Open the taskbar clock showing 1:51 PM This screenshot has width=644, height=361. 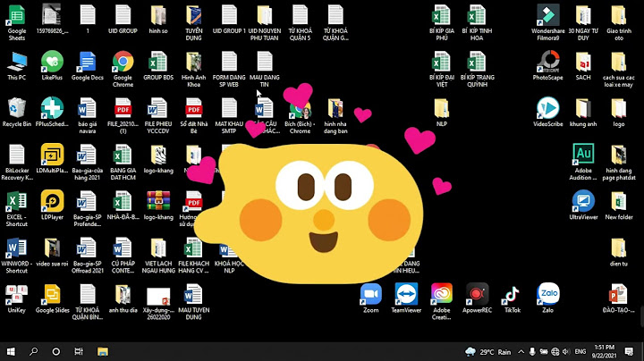(604, 351)
